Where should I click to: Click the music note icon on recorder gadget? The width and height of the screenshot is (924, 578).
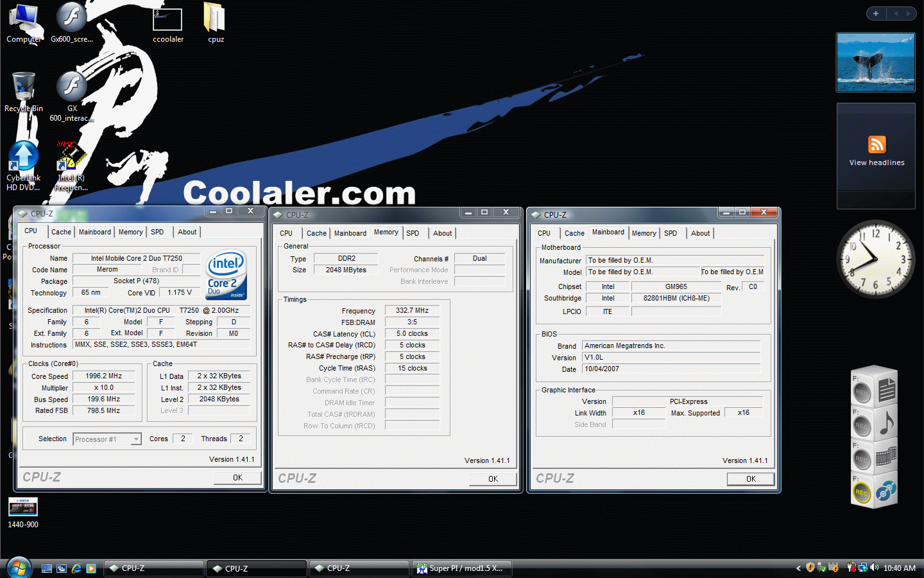pos(887,424)
